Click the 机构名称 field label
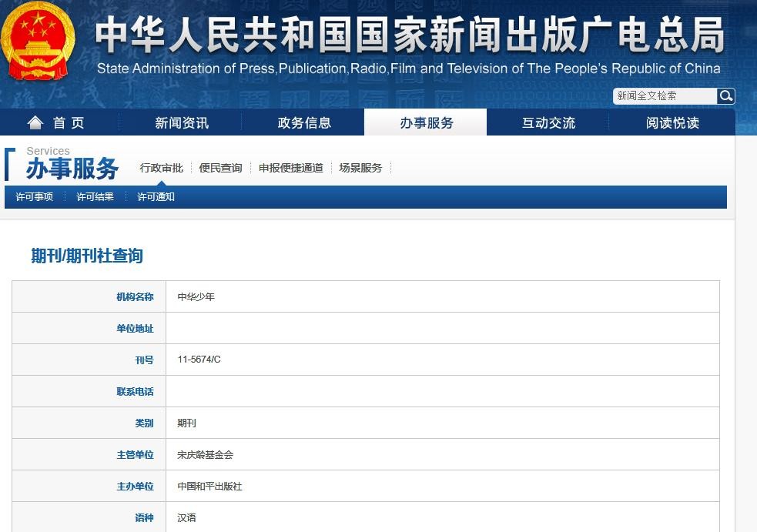757x532 pixels. (x=136, y=297)
